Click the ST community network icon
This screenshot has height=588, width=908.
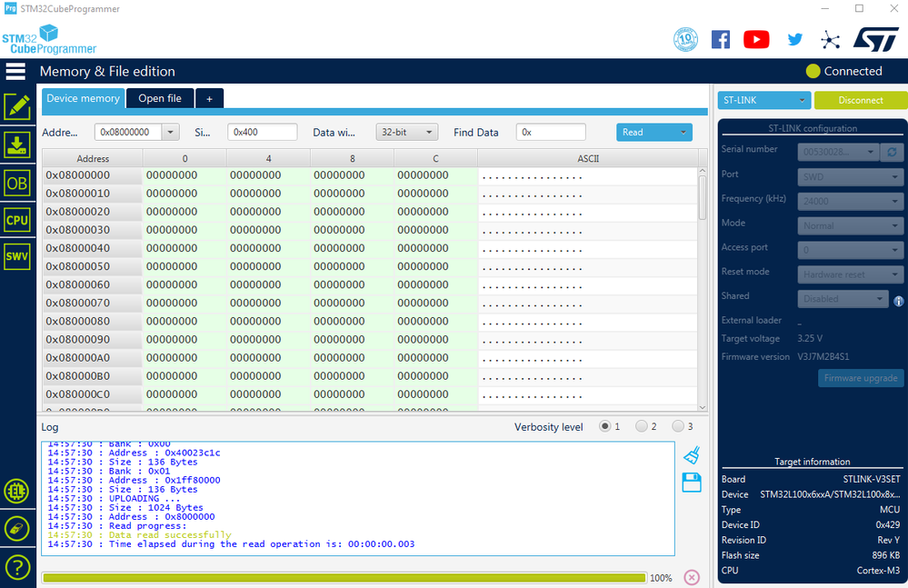tap(831, 40)
